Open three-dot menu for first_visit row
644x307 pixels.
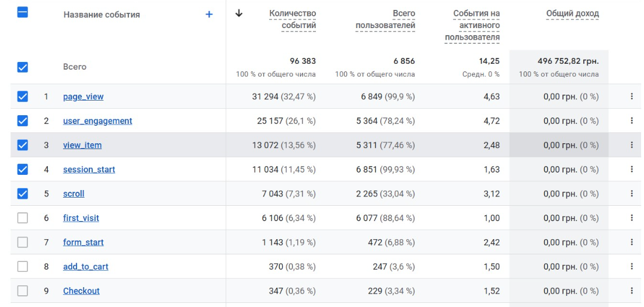tap(632, 218)
